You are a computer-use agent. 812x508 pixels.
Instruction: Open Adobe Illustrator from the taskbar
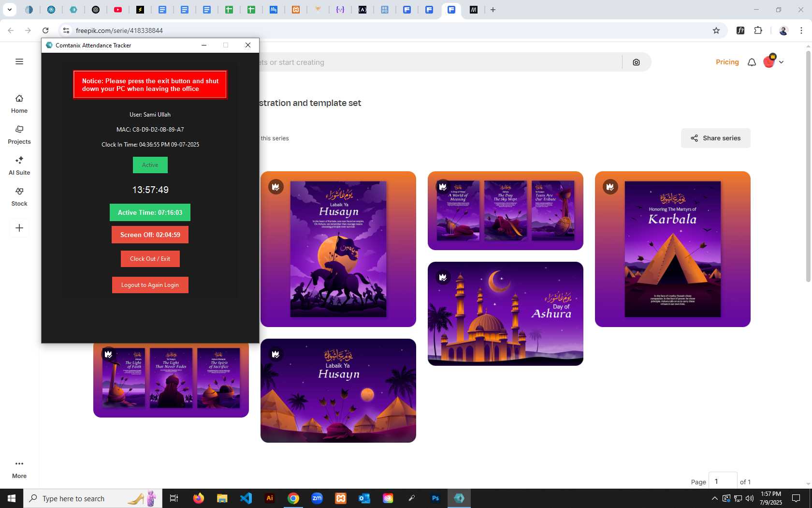(270, 498)
